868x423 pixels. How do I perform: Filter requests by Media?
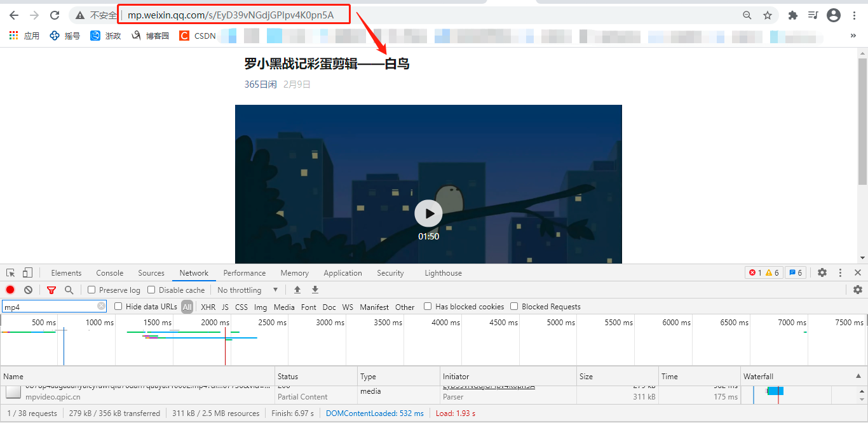pos(284,307)
